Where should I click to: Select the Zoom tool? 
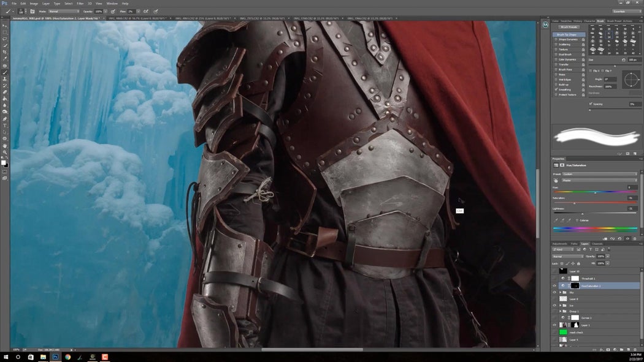[x=5, y=153]
